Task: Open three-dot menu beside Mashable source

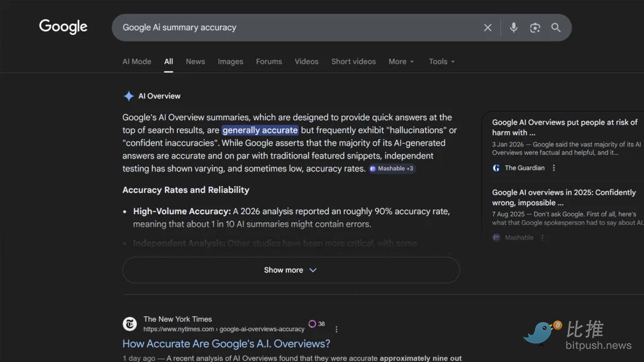Action: 542,238
